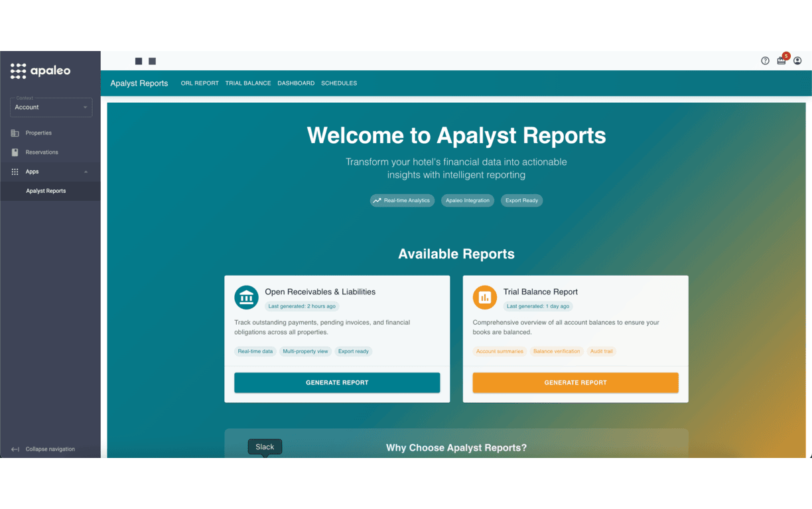Click the Export Ready hero chip

pos(521,200)
